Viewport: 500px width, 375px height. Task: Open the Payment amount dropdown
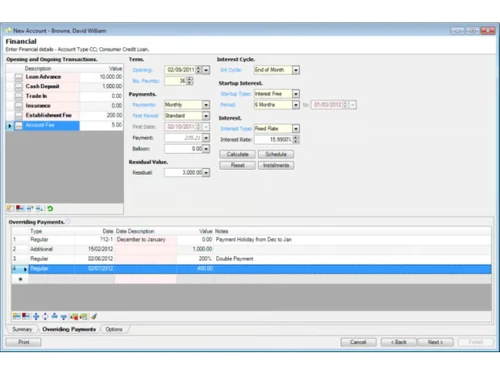click(x=206, y=138)
